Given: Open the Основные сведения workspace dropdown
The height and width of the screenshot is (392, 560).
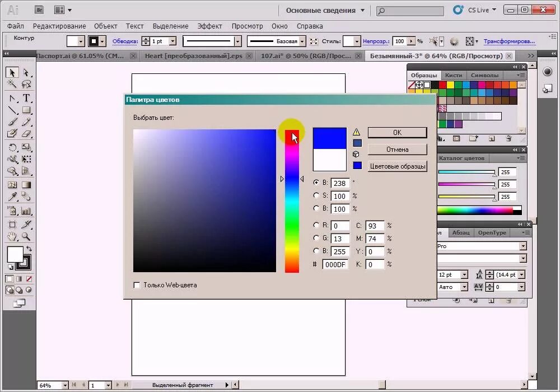Looking at the screenshot, I should 325,10.
